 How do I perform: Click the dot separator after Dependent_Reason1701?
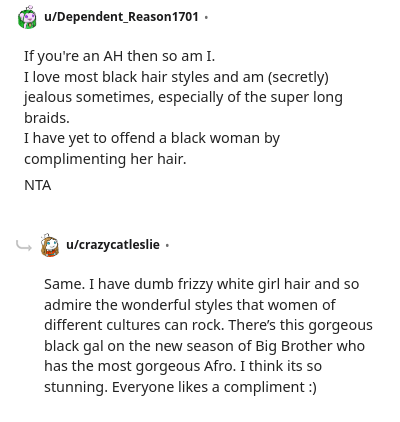[x=206, y=17]
